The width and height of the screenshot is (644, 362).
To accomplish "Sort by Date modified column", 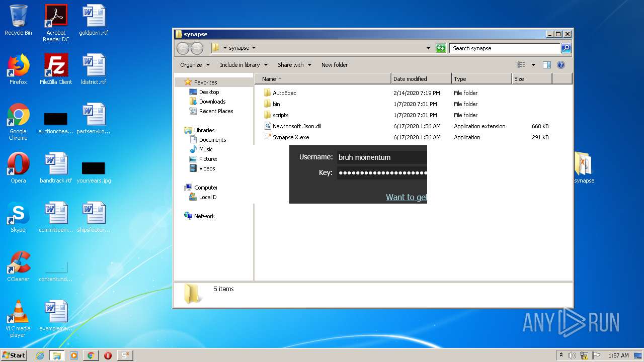I will click(x=421, y=79).
